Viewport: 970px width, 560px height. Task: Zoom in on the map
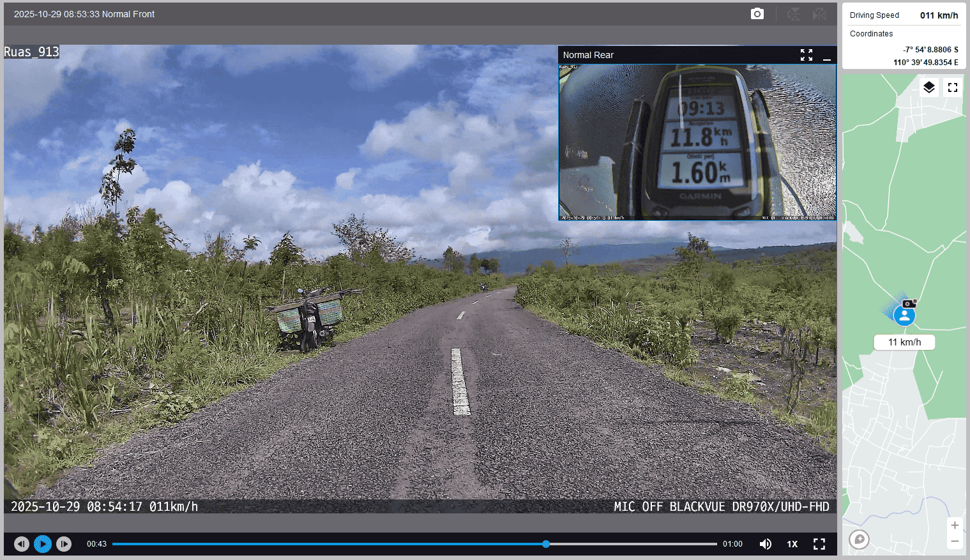tap(955, 526)
